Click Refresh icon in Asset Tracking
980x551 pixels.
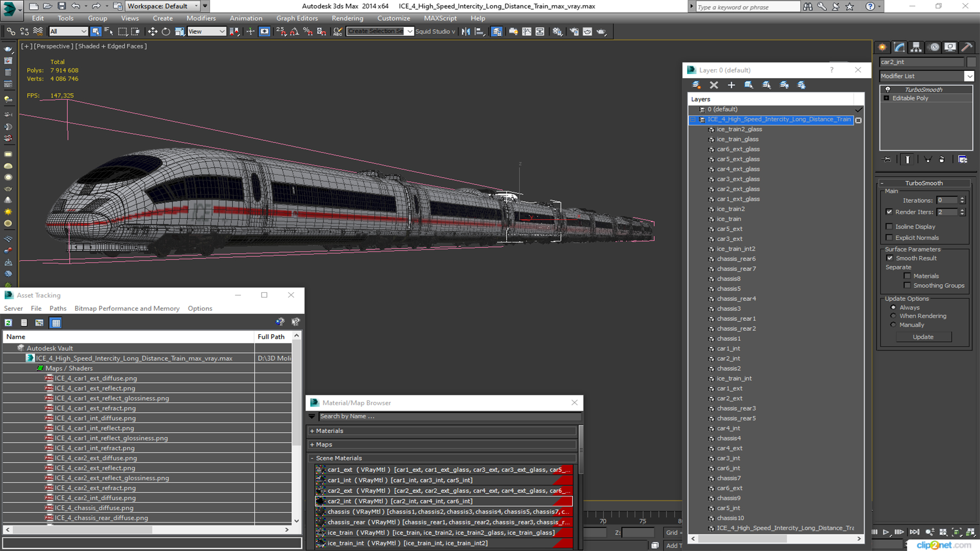9,322
